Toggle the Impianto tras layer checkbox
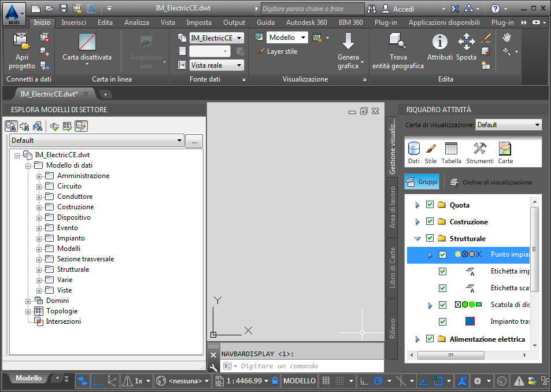Image resolution: width=551 pixels, height=392 pixels. click(442, 321)
